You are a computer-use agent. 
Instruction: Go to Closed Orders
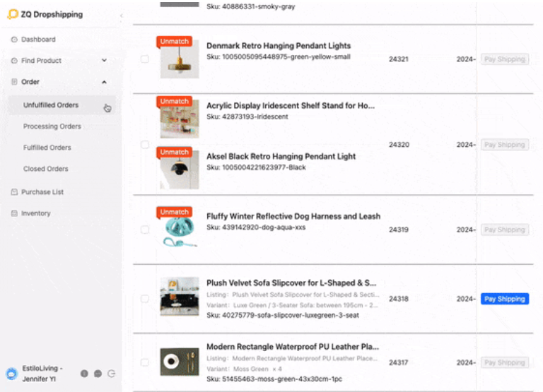pyautogui.click(x=46, y=169)
